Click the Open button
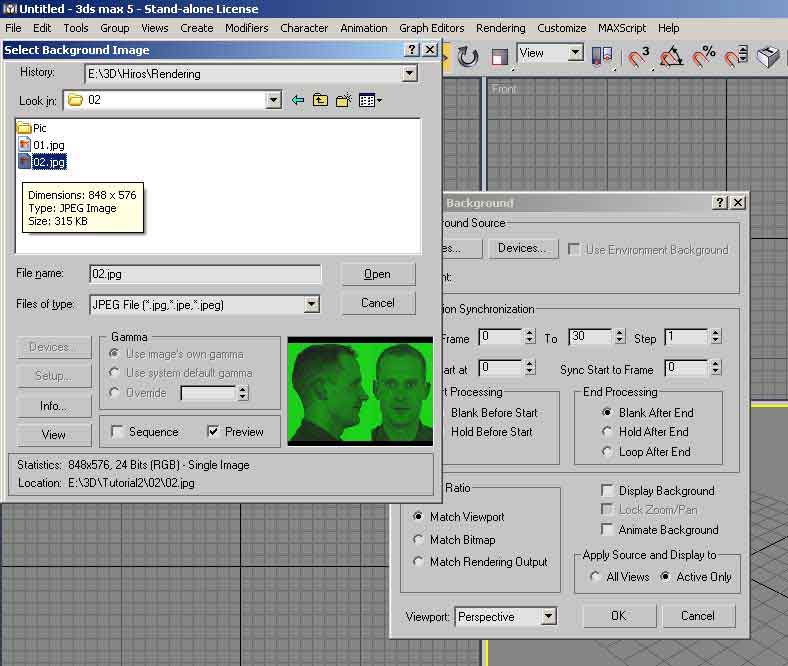The height and width of the screenshot is (666, 788). click(378, 274)
